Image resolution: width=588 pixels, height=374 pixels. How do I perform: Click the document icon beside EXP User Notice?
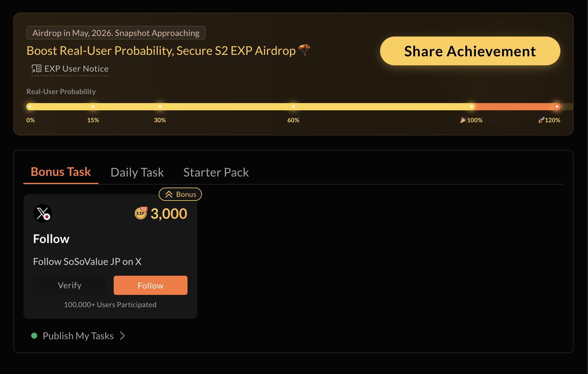[x=36, y=68]
